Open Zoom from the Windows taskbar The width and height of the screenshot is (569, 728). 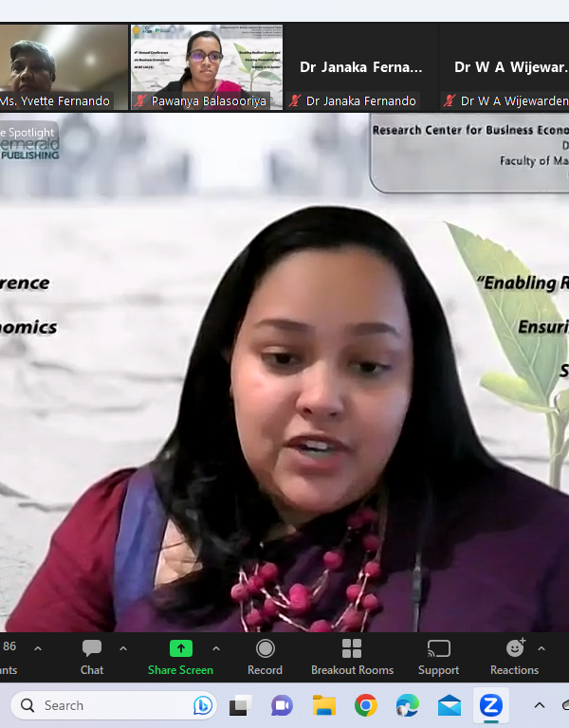pyautogui.click(x=490, y=705)
